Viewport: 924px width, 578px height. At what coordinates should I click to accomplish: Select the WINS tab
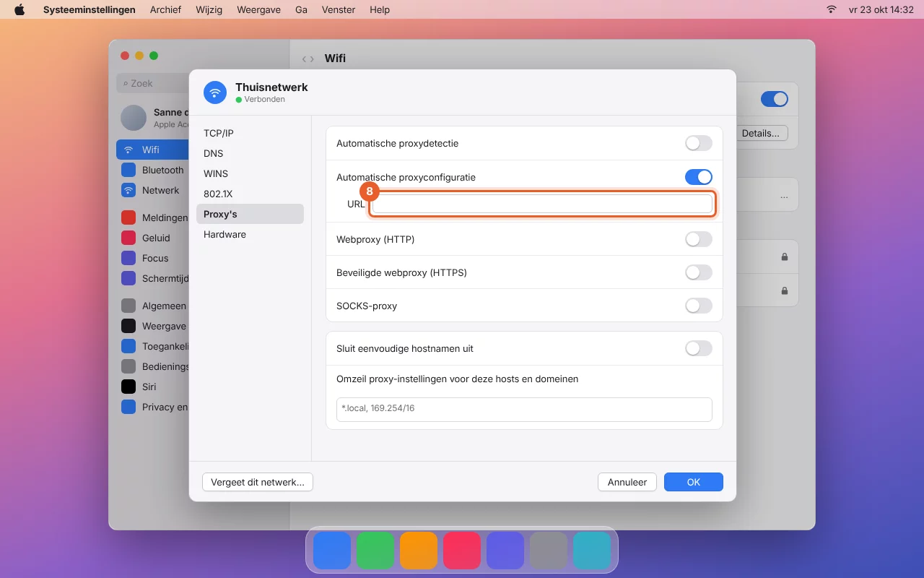click(x=250, y=173)
